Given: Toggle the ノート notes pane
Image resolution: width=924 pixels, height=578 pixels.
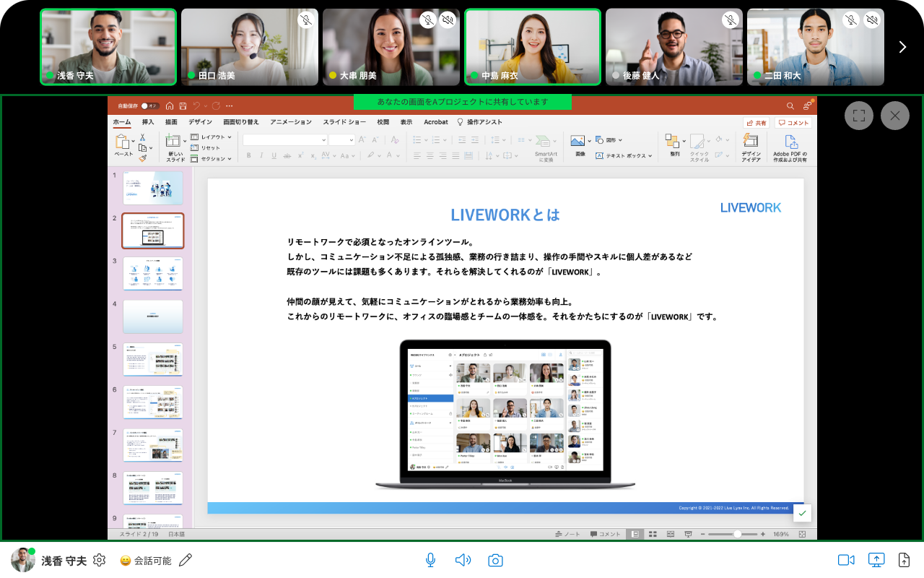Looking at the screenshot, I should [567, 534].
